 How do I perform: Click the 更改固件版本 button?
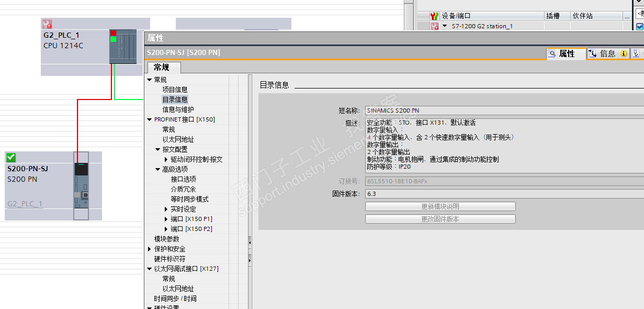(440, 219)
